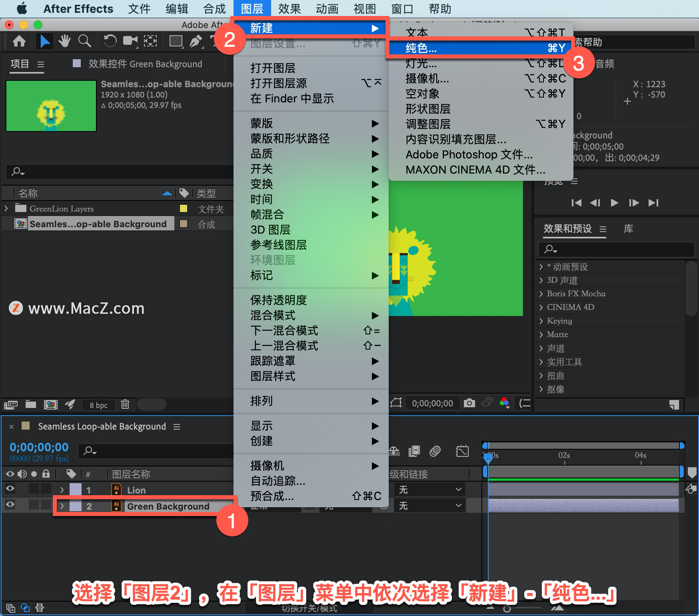This screenshot has width=699, height=616.
Task: Choose 调整图层 from the 新建 submenu
Action: 481,124
